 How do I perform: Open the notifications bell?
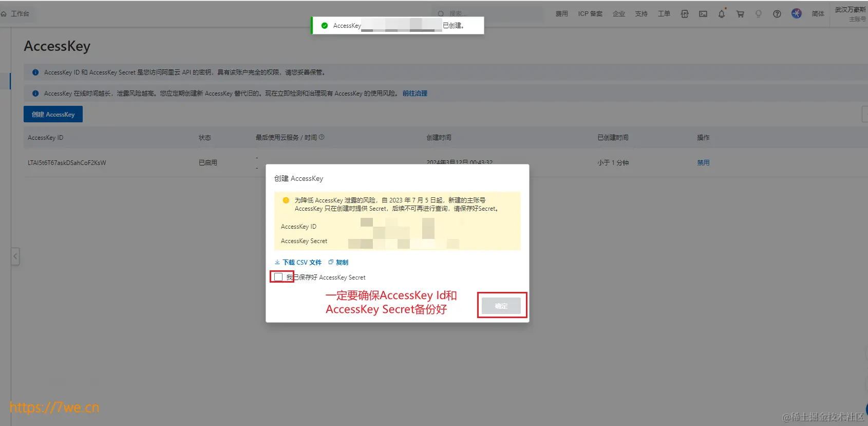click(x=722, y=14)
